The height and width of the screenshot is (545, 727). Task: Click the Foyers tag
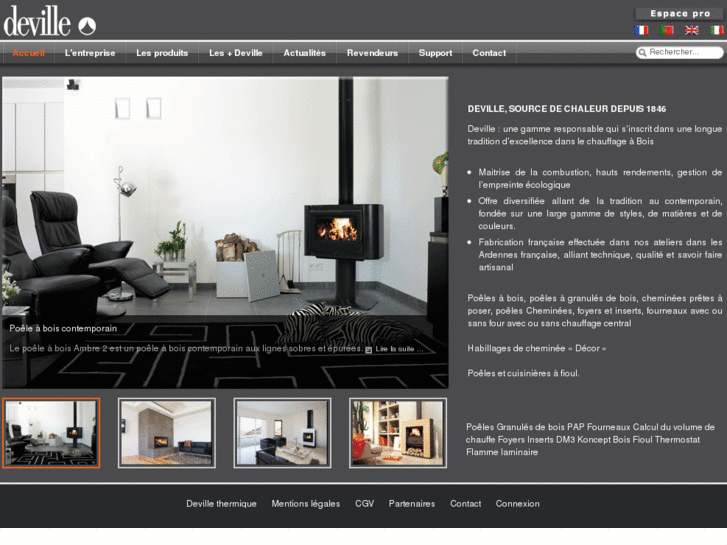point(511,440)
